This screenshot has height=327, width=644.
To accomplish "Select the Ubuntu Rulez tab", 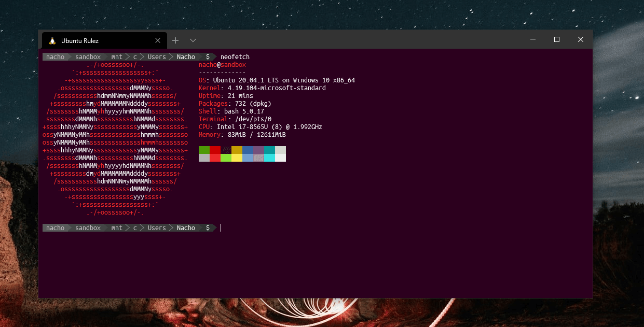I will 103,40.
